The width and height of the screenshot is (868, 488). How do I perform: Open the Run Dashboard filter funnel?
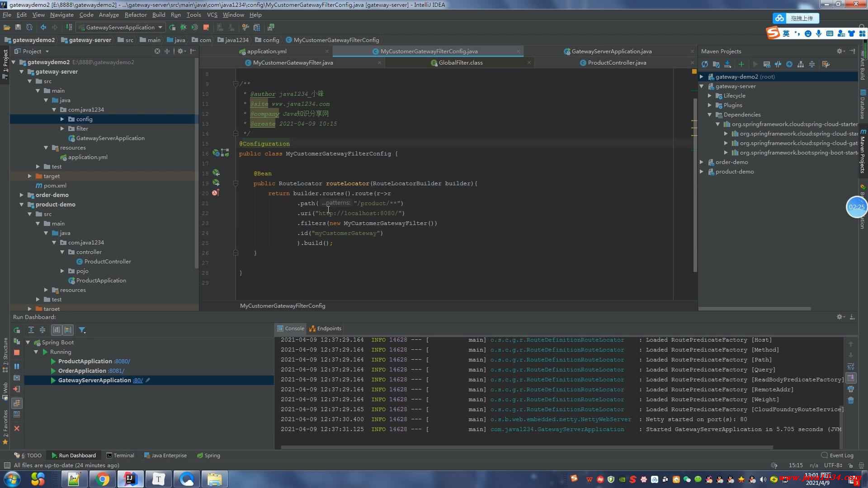[82, 330]
